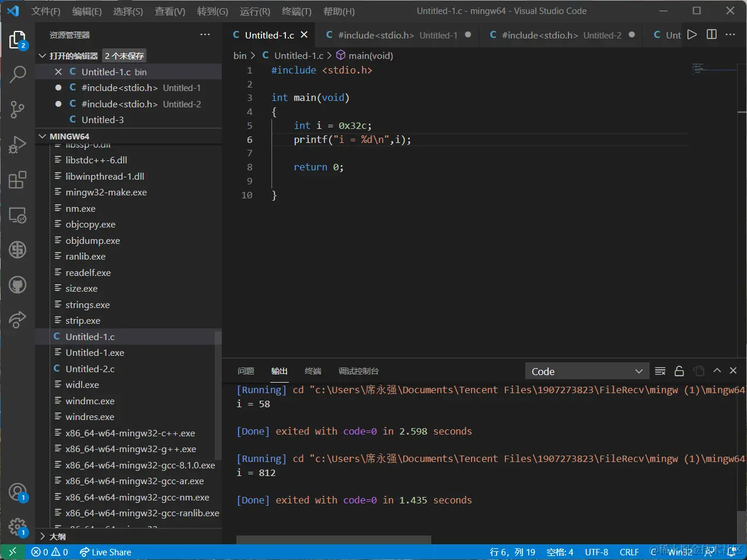This screenshot has width=747, height=560.
Task: Switch to the 终端 panel tab
Action: click(313, 371)
